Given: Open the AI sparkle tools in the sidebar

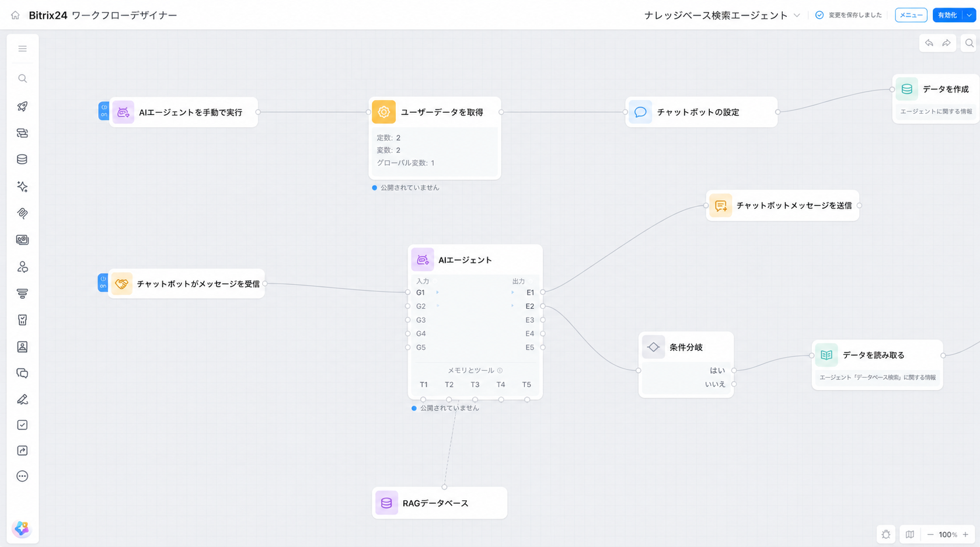Looking at the screenshot, I should tap(22, 186).
